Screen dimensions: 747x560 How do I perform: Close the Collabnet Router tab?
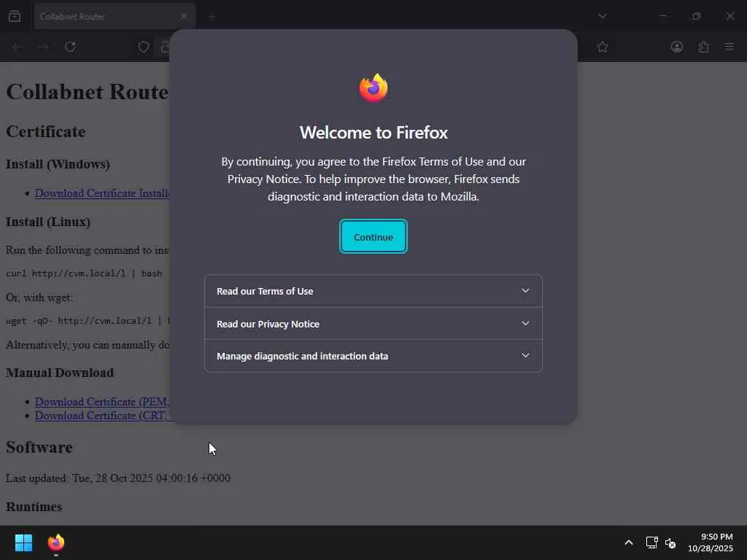[x=183, y=16]
